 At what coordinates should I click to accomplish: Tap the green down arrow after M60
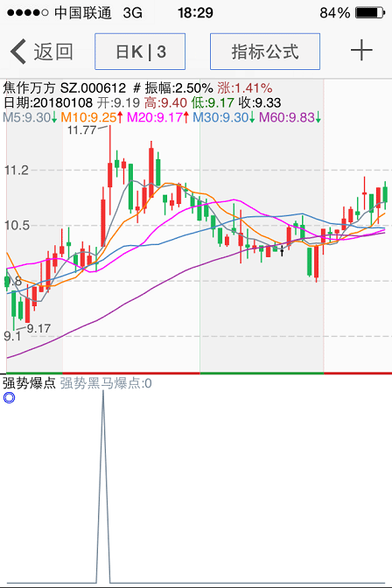(318, 117)
